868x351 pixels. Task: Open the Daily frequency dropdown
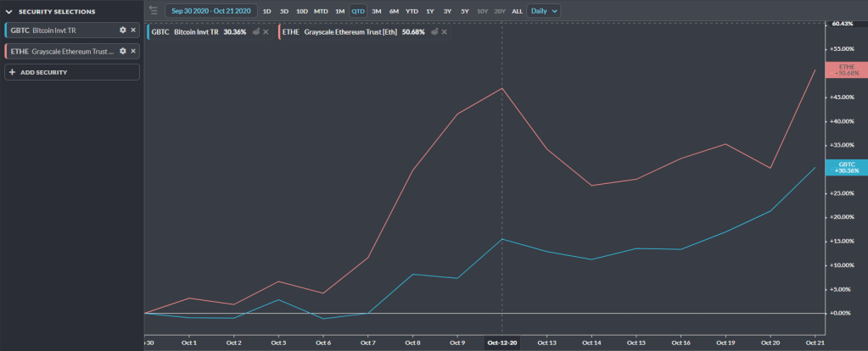point(543,11)
